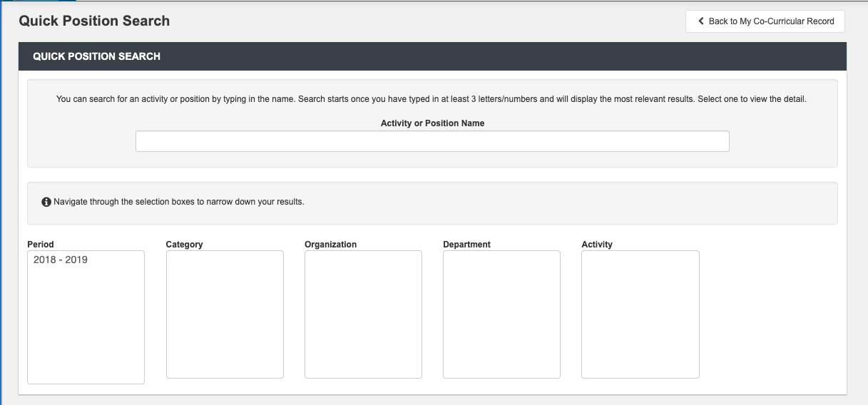The image size is (868, 405).
Task: Click the Back to My Co-Curricular Record button
Action: tap(765, 21)
